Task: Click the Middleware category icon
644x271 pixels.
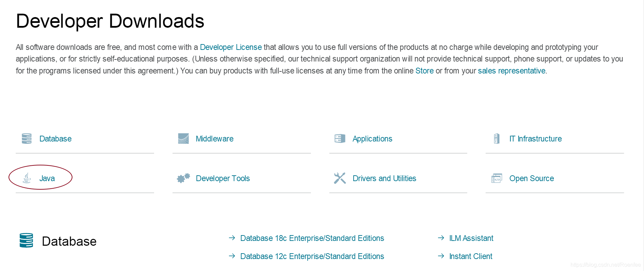Action: coord(183,138)
